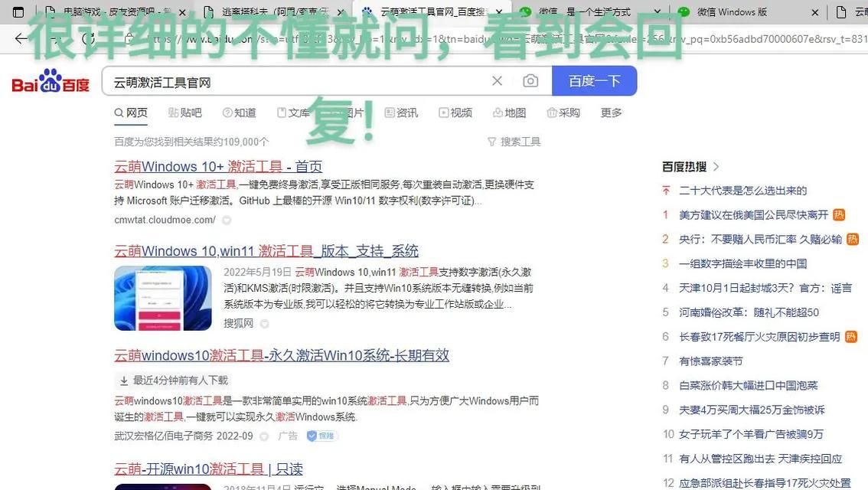Click the 广告 label
The height and width of the screenshot is (490, 868).
[288, 436]
